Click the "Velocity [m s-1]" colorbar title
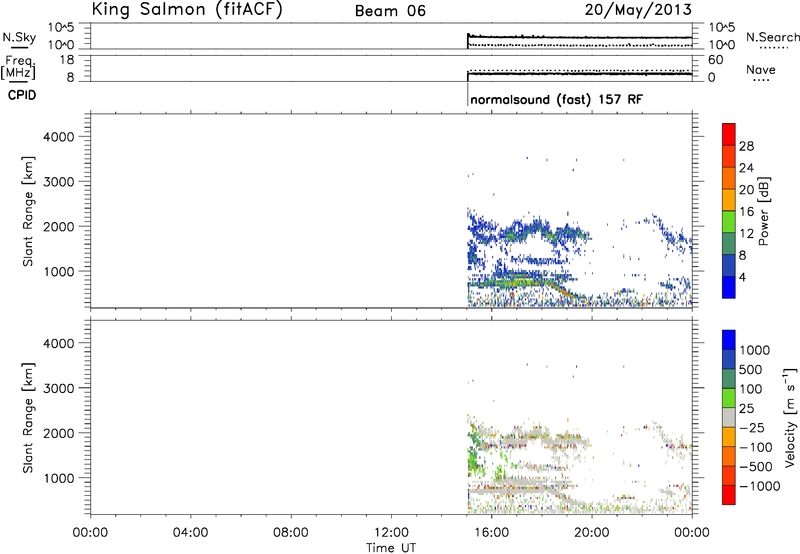The image size is (800, 554). [x=790, y=417]
